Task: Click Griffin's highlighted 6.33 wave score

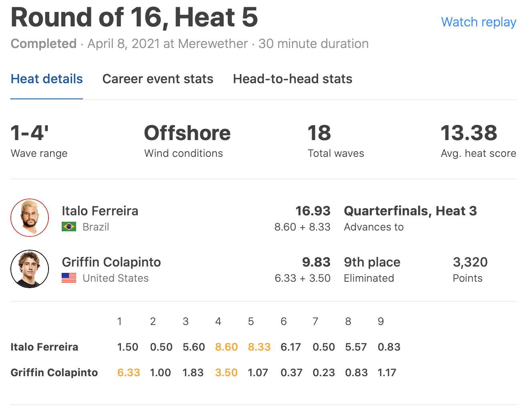Action: (129, 373)
